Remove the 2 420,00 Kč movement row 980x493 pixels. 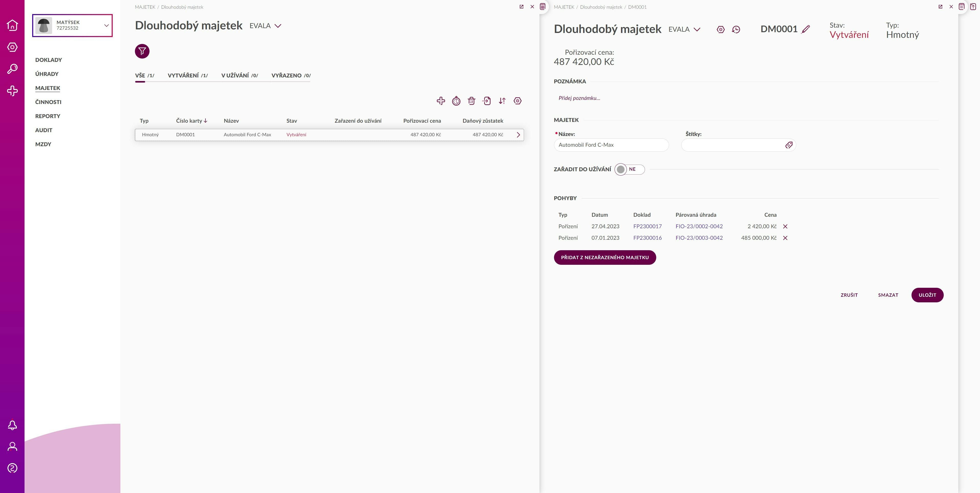[785, 226]
